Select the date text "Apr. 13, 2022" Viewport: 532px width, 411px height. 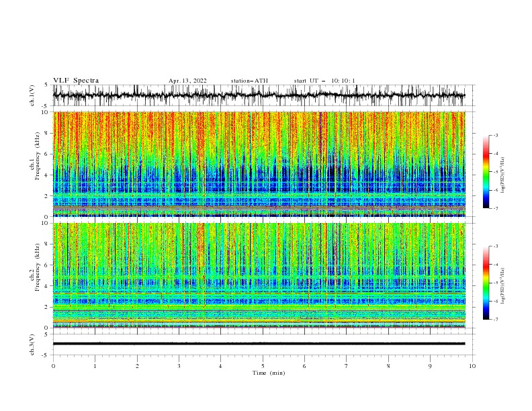pyautogui.click(x=187, y=81)
